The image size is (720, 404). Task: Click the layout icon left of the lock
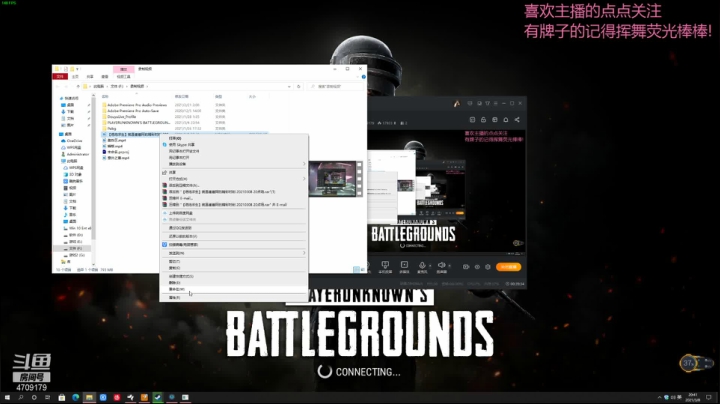(x=472, y=120)
